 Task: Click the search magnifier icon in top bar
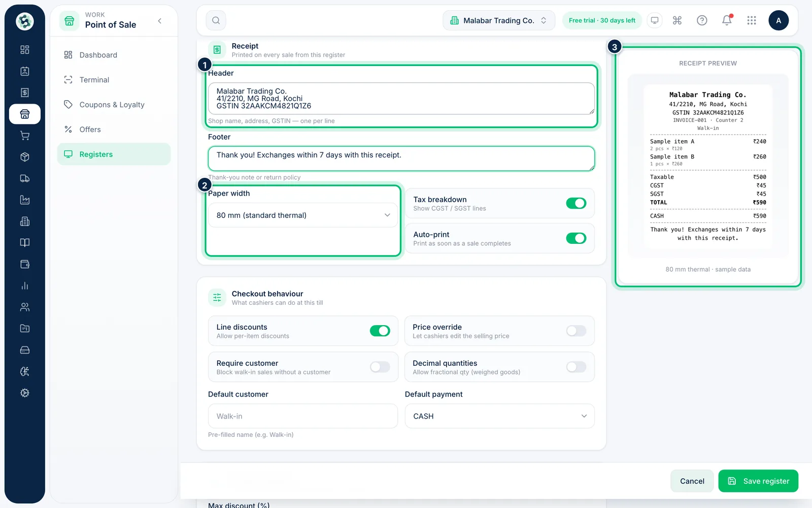[x=216, y=20]
